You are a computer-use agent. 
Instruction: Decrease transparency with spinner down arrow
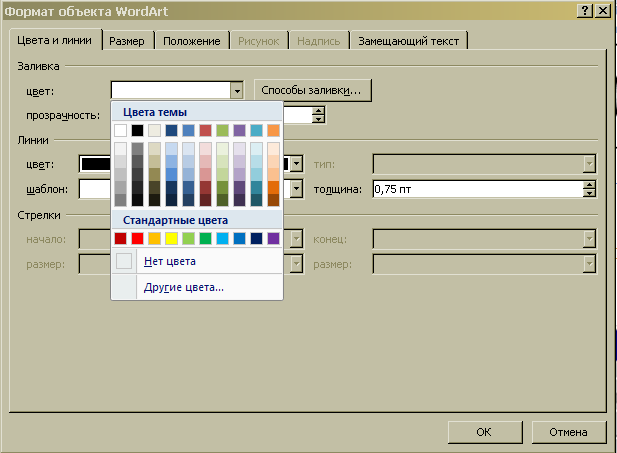coord(318,119)
